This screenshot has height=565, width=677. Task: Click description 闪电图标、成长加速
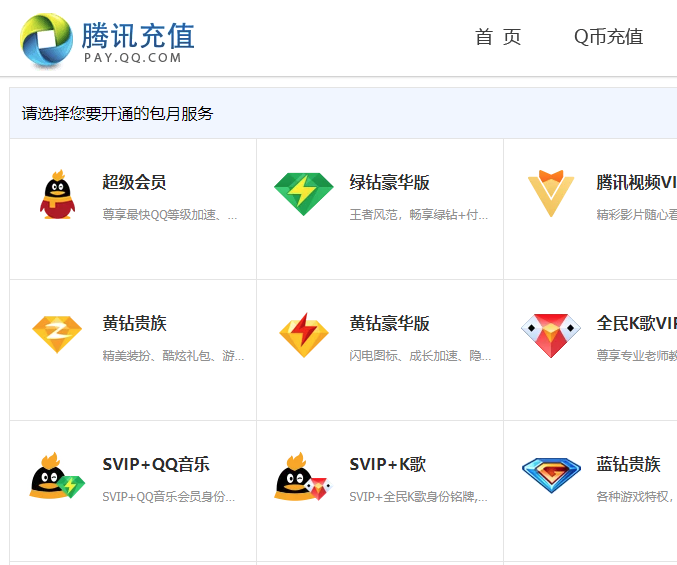420,356
